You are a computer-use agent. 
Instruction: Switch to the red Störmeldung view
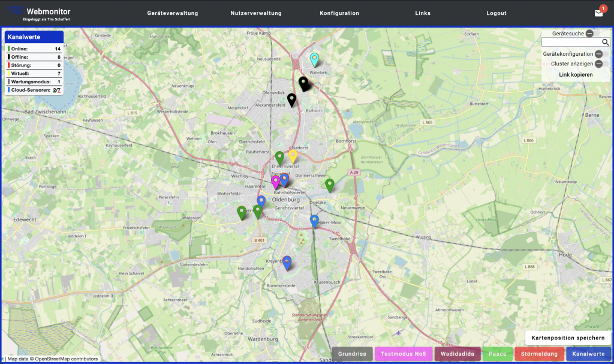click(530, 354)
